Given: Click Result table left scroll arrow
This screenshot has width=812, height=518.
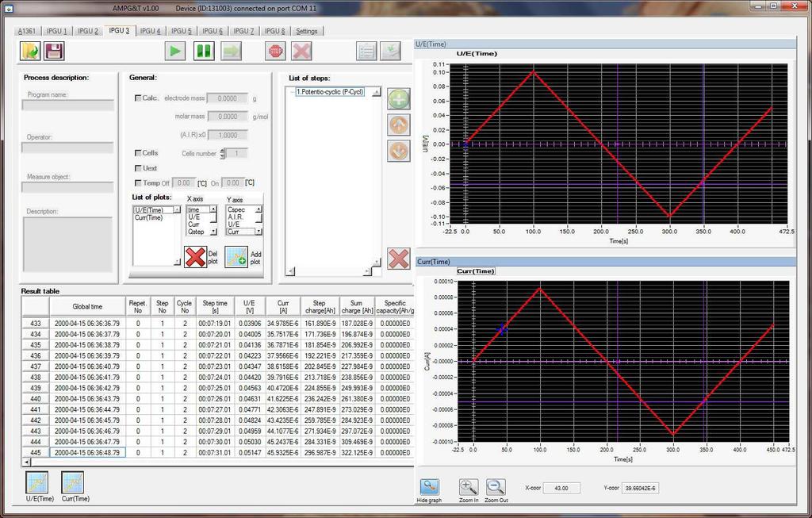Looking at the screenshot, I should click(26, 462).
